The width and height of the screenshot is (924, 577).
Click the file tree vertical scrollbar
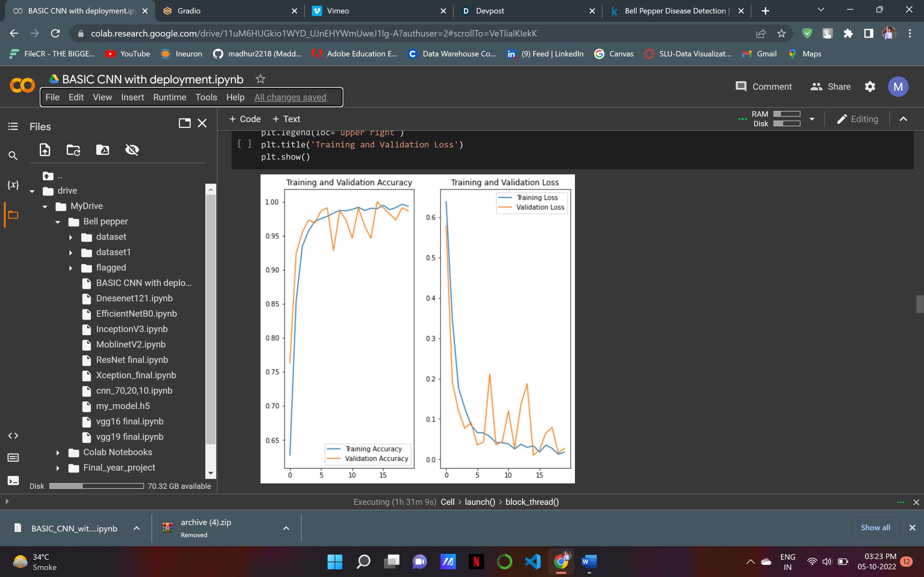click(x=211, y=319)
